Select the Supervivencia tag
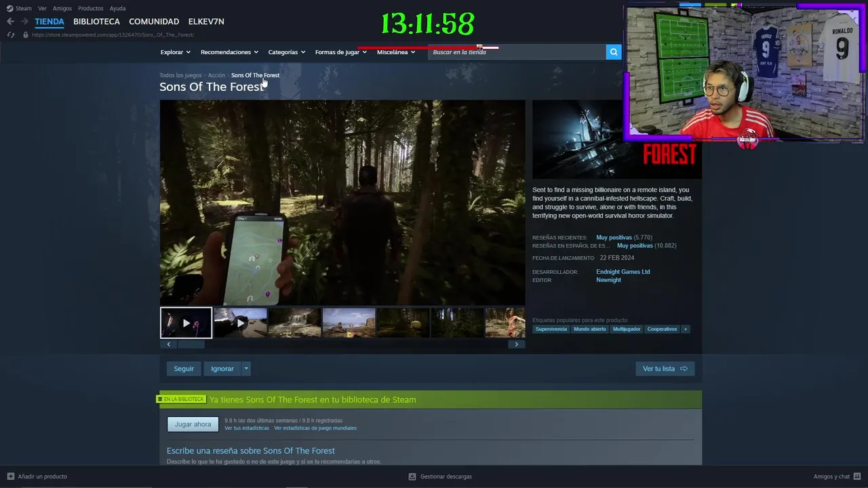This screenshot has height=488, width=868. point(551,329)
